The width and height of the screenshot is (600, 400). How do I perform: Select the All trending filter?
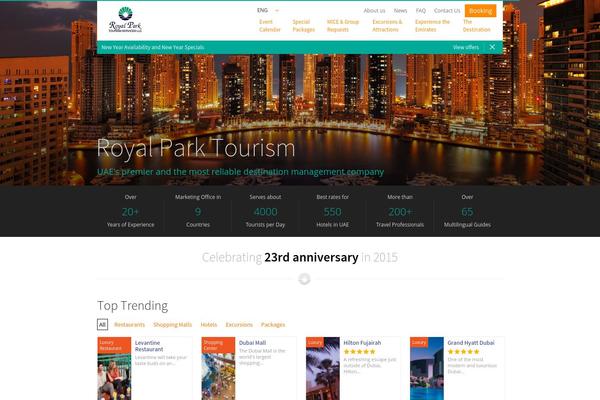coord(102,325)
